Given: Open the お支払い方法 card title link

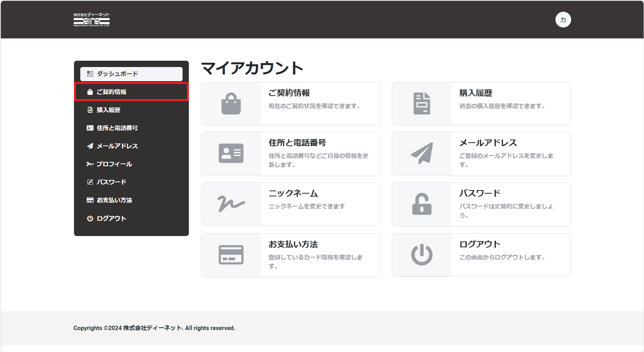Looking at the screenshot, I should click(293, 244).
